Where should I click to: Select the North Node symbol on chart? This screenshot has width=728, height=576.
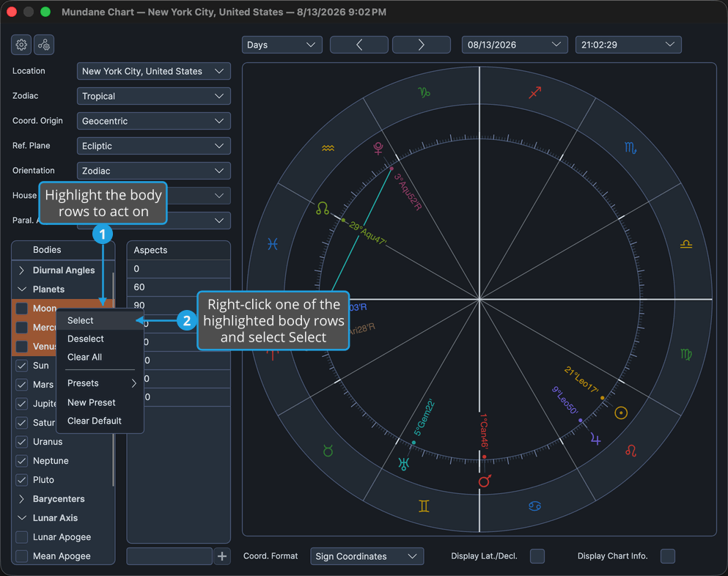(x=323, y=208)
